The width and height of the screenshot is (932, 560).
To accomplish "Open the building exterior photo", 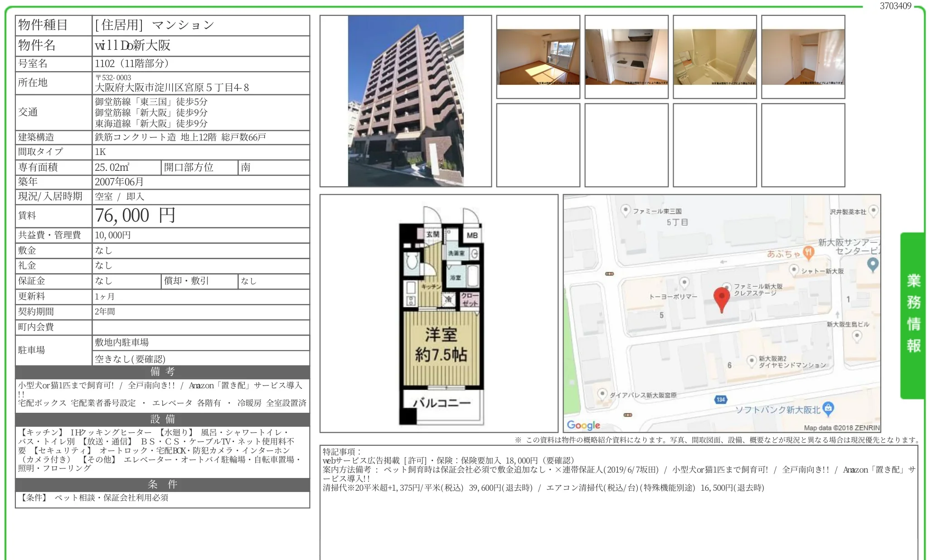I will (406, 101).
